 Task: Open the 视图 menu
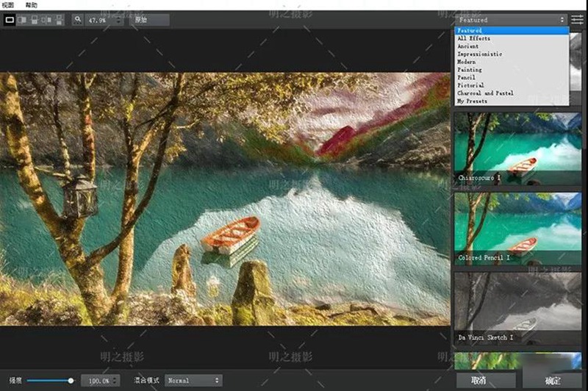[8, 5]
